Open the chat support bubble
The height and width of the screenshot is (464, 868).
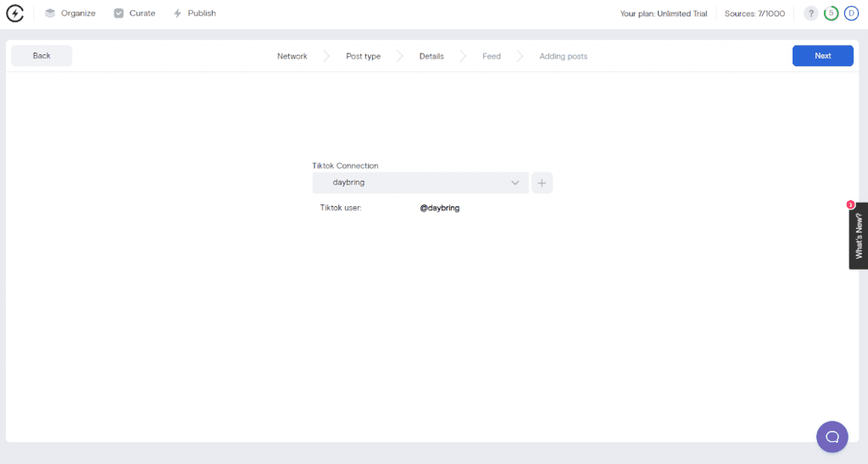click(832, 437)
